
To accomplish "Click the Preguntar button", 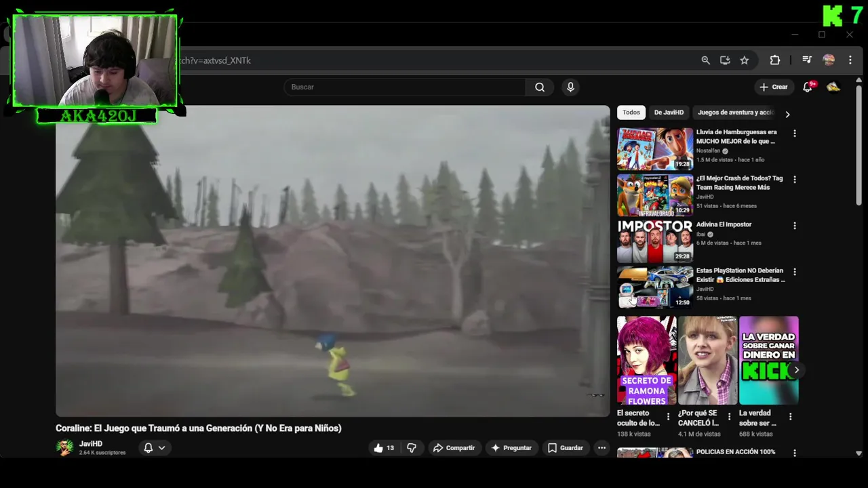I will (511, 448).
